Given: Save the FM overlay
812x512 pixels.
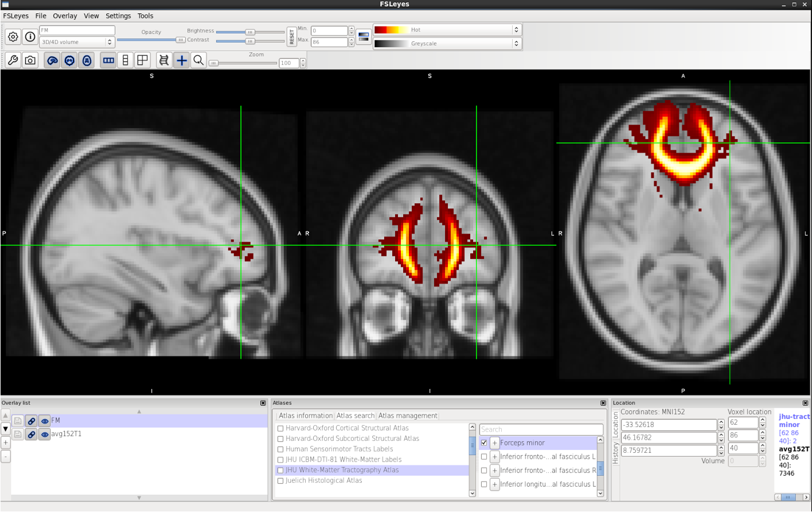Looking at the screenshot, I should click(x=18, y=421).
